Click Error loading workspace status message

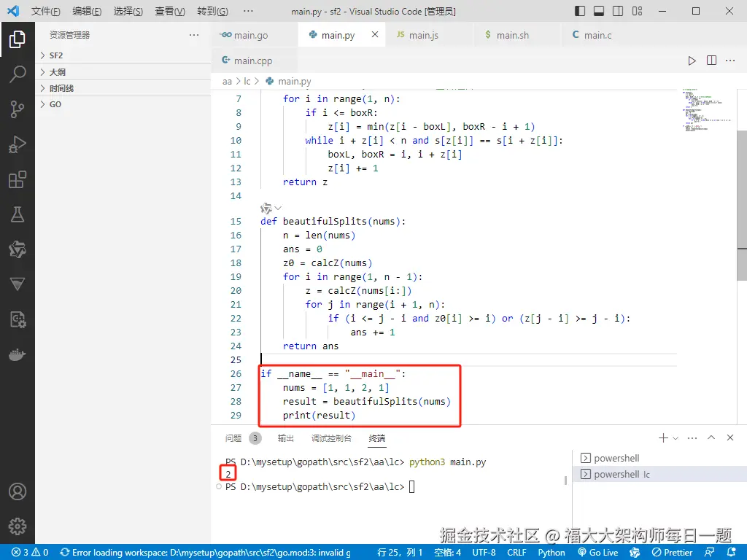point(206,552)
